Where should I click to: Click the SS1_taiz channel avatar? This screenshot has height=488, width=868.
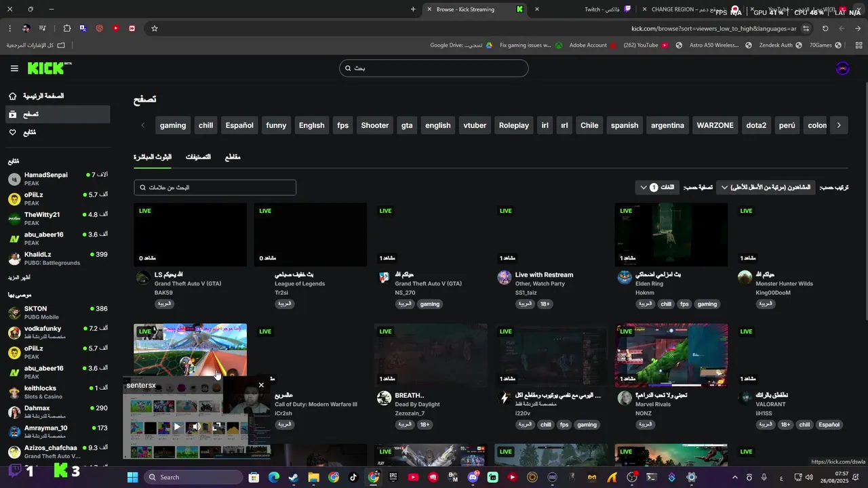(504, 277)
